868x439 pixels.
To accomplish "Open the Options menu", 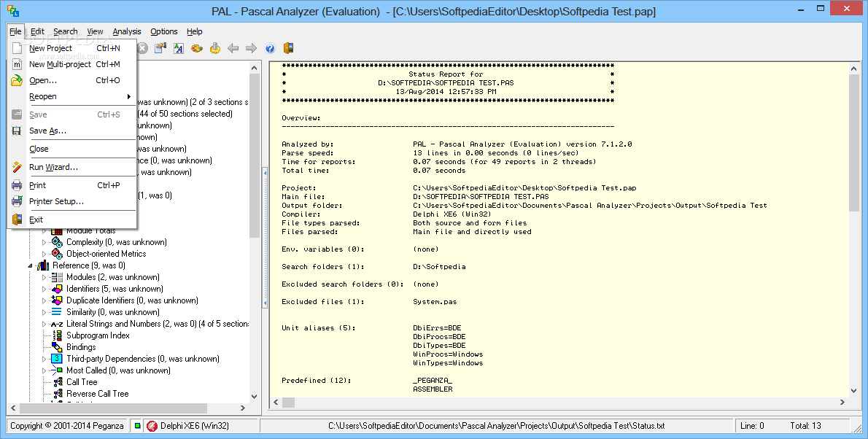I will [164, 31].
